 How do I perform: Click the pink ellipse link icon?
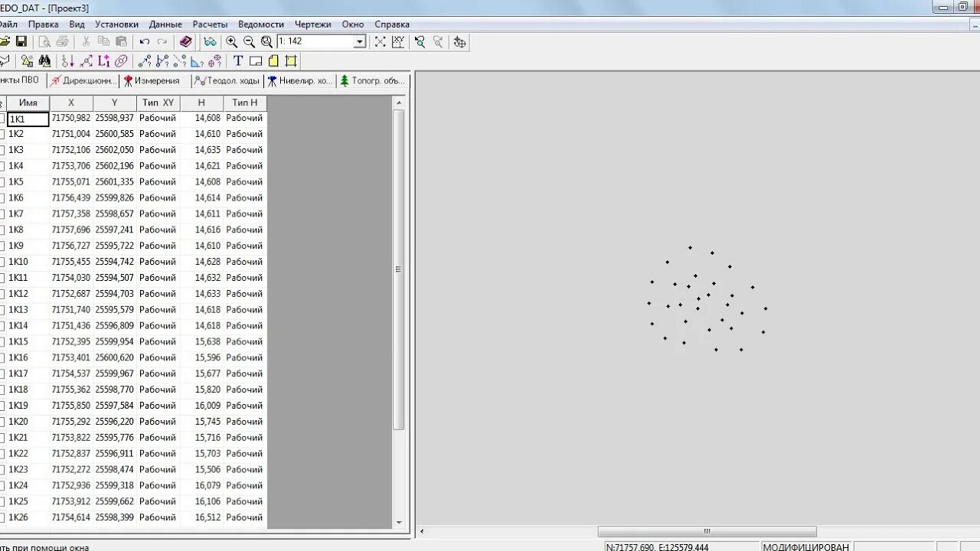coord(121,60)
